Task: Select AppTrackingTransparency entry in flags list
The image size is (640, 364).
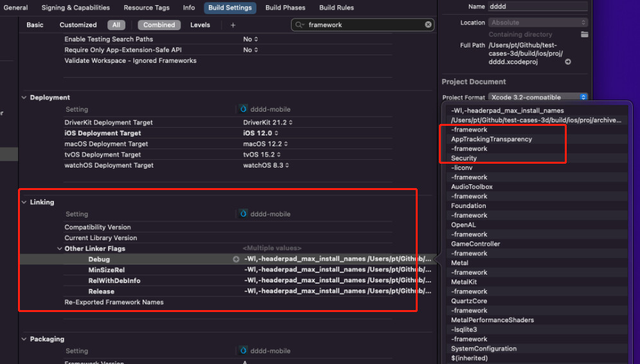Action: 491,139
